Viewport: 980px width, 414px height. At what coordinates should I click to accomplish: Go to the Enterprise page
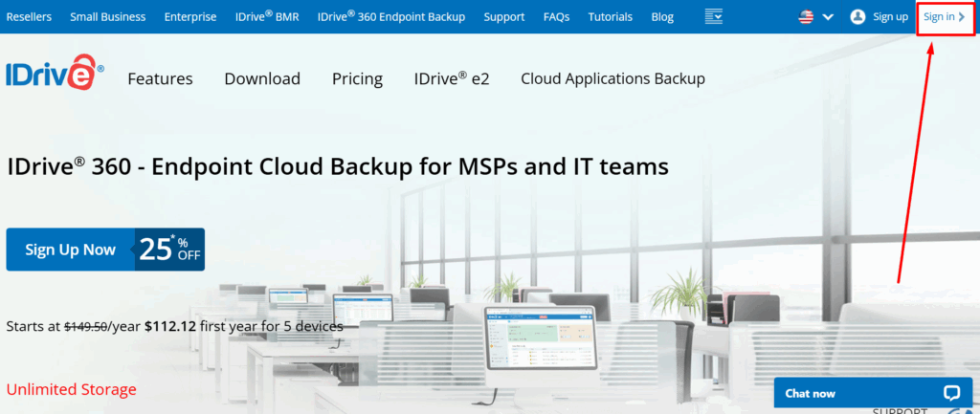coord(190,17)
